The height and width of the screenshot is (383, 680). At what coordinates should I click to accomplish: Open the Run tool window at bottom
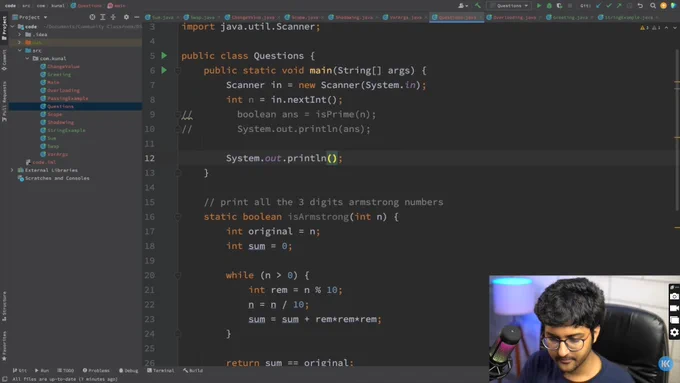(42, 370)
